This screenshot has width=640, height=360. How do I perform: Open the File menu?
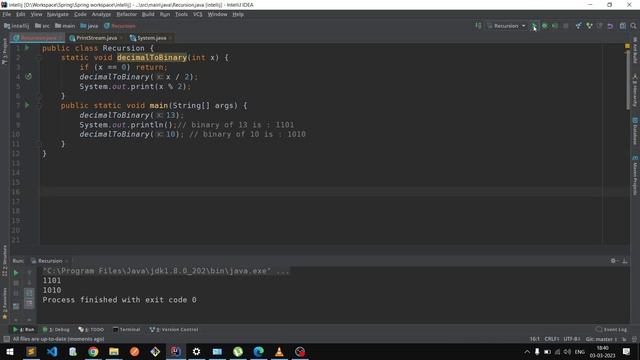pyautogui.click(x=7, y=14)
